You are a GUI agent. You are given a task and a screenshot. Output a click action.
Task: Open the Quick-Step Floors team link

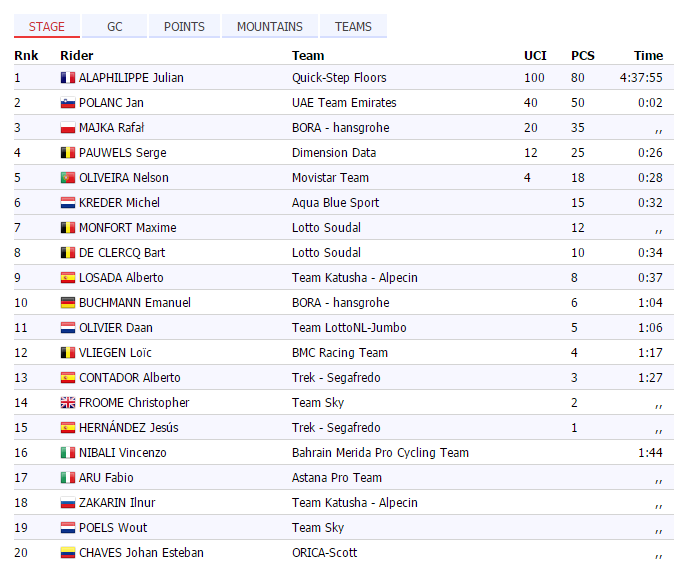pyautogui.click(x=339, y=78)
